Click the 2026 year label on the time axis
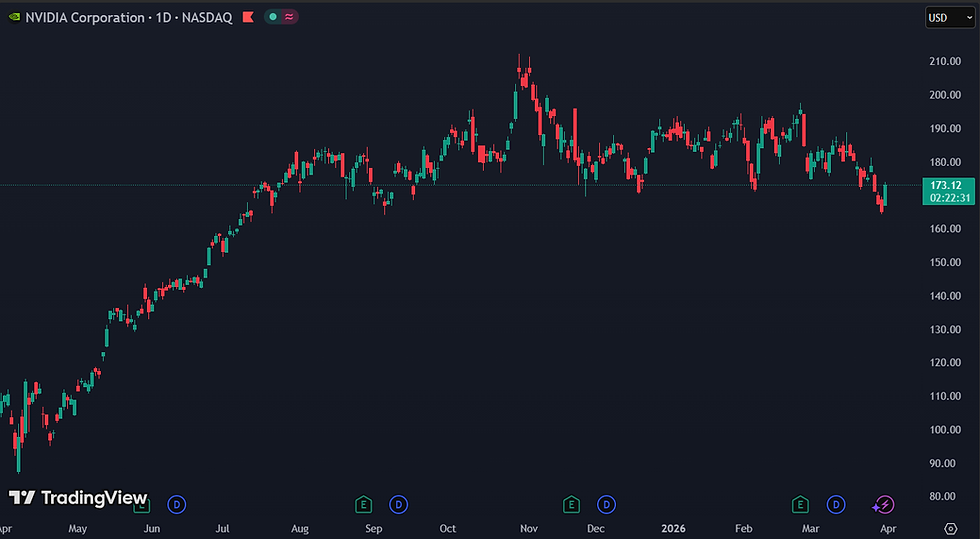980x539 pixels. click(x=673, y=529)
